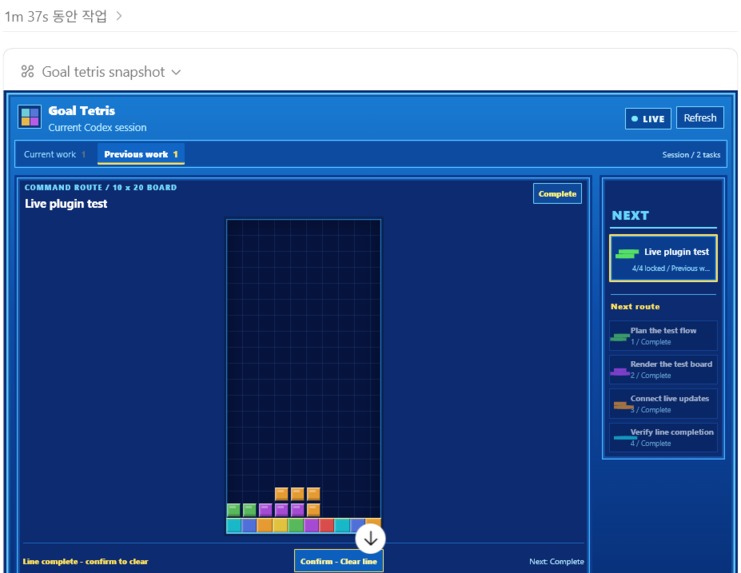
Task: Click the green piece icon beside Plan the test flow
Action: pyautogui.click(x=620, y=337)
